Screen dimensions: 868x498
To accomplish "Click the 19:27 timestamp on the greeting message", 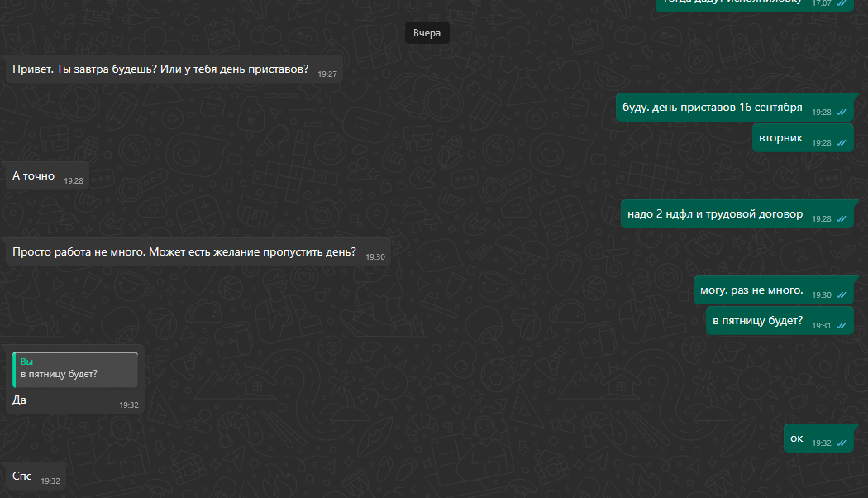I will (x=327, y=74).
